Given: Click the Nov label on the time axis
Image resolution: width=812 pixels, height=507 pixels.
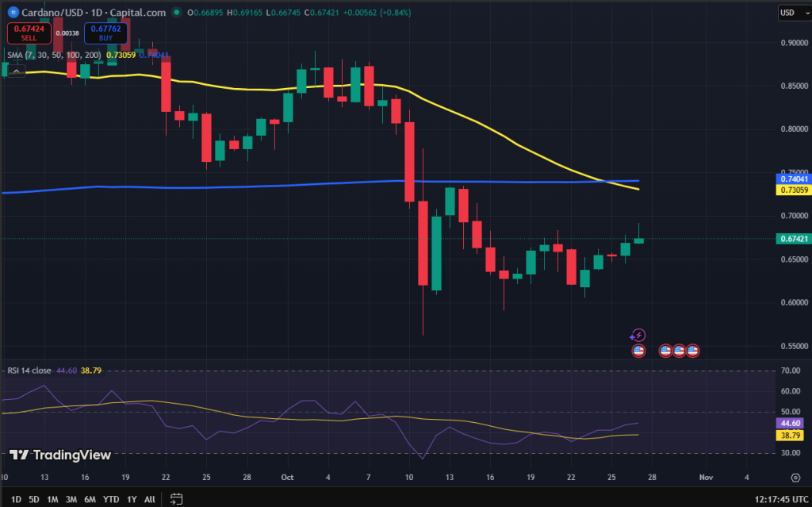Looking at the screenshot, I should pyautogui.click(x=706, y=478).
